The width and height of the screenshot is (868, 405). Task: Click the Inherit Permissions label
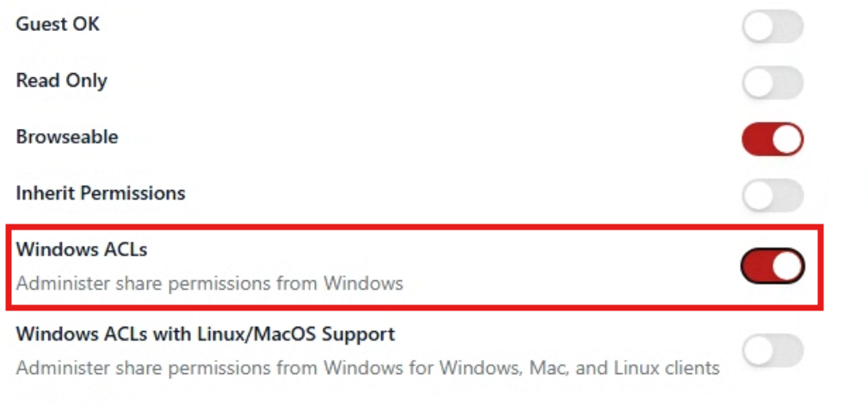pyautogui.click(x=101, y=193)
